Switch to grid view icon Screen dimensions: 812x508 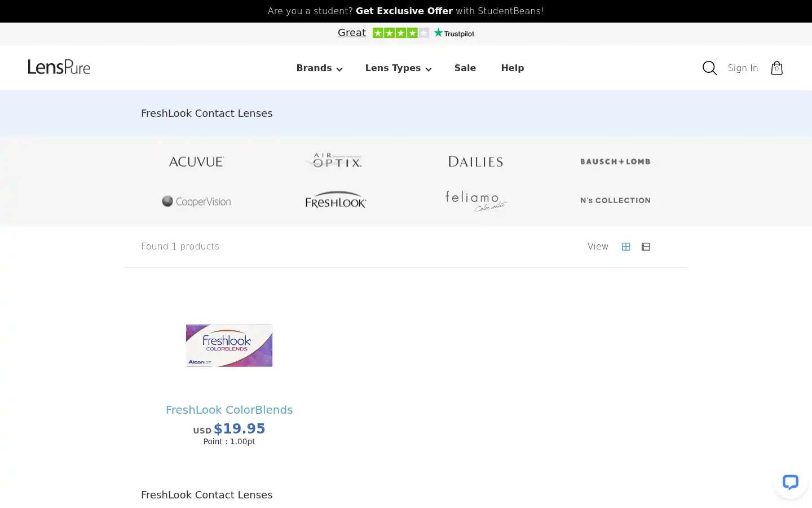coord(626,247)
